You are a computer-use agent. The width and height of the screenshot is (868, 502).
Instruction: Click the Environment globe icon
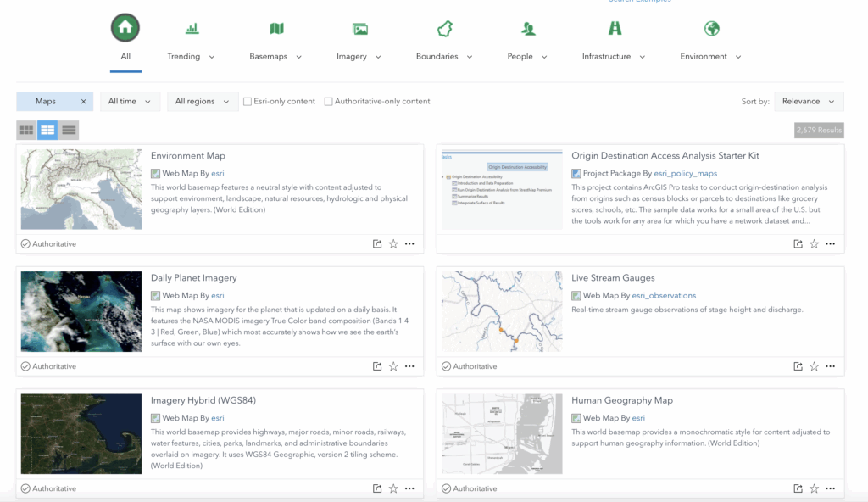pos(711,29)
